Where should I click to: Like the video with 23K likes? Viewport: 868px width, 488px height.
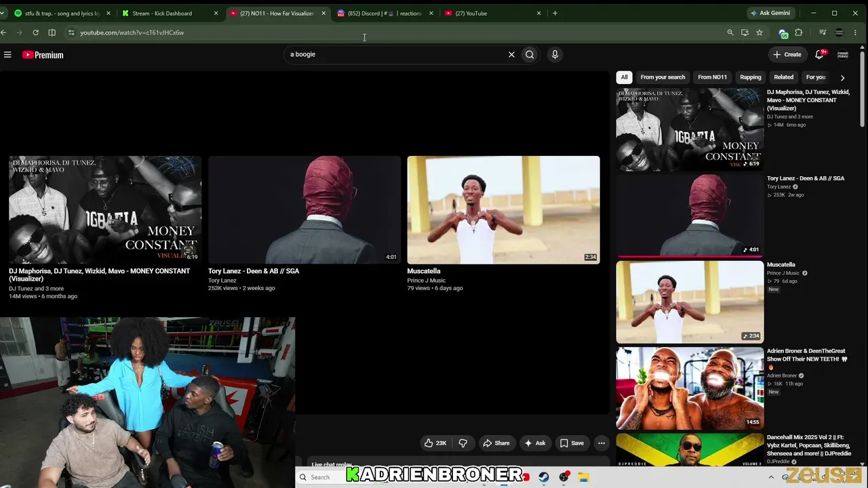tap(435, 443)
